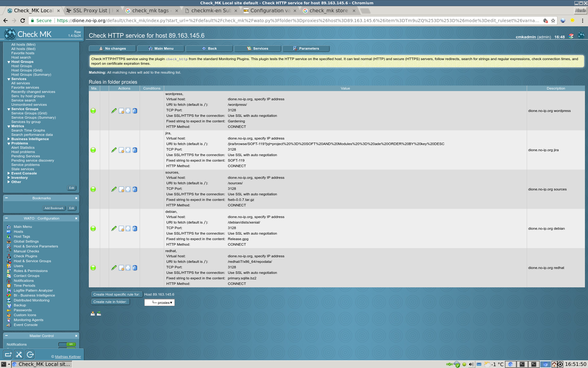The height and width of the screenshot is (368, 588).
Task: Click the No changes button
Action: pos(112,48)
